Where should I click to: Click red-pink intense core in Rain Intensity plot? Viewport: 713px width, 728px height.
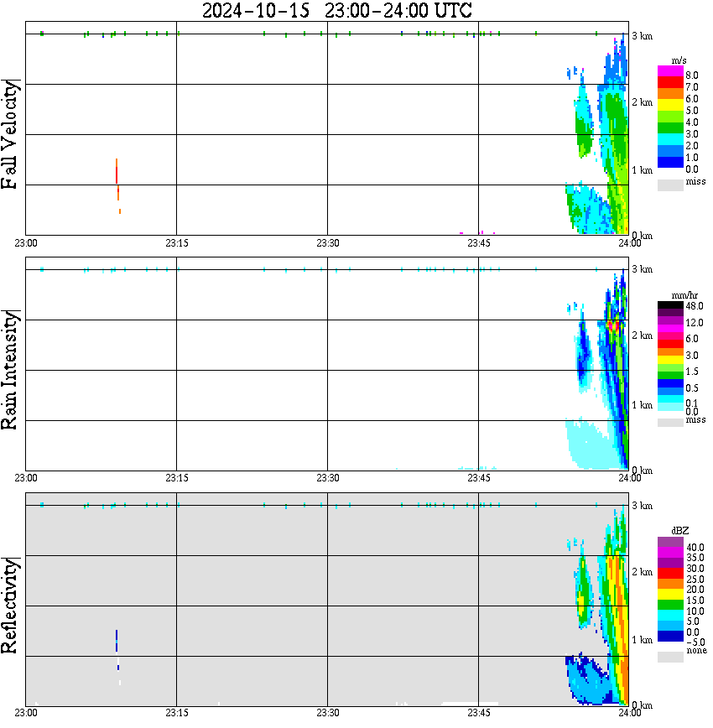[613, 325]
